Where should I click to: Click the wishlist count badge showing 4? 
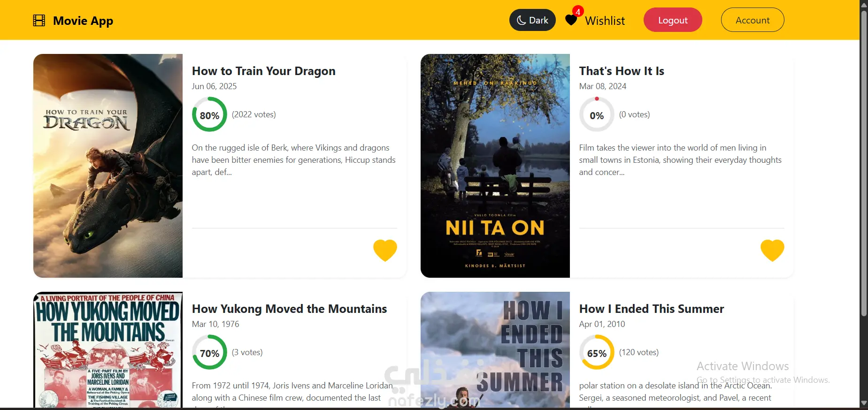[578, 12]
